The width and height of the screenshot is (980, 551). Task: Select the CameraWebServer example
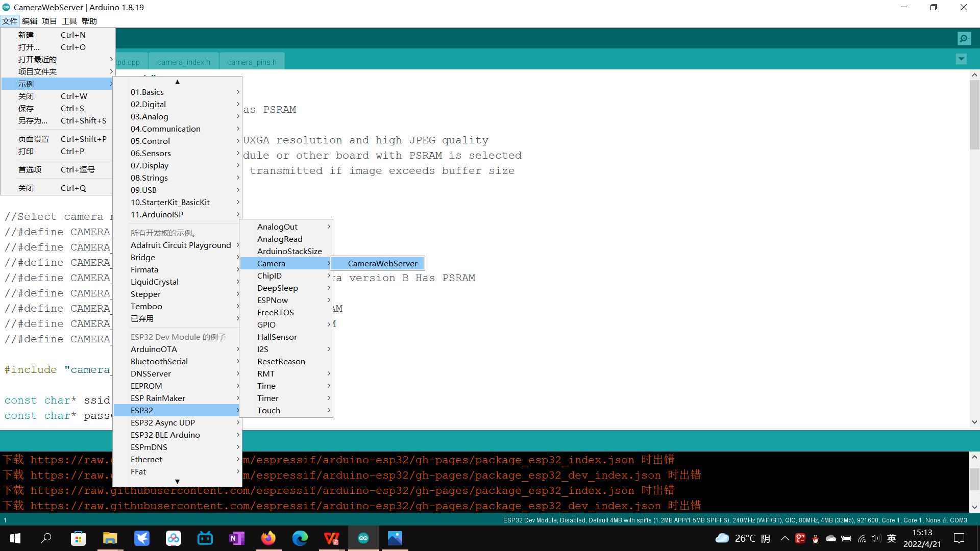click(382, 263)
